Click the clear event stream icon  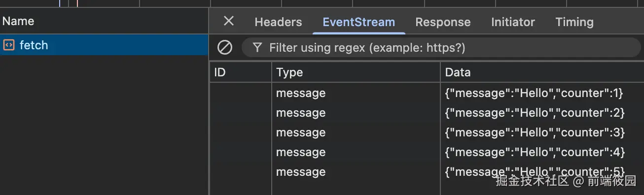(x=225, y=47)
